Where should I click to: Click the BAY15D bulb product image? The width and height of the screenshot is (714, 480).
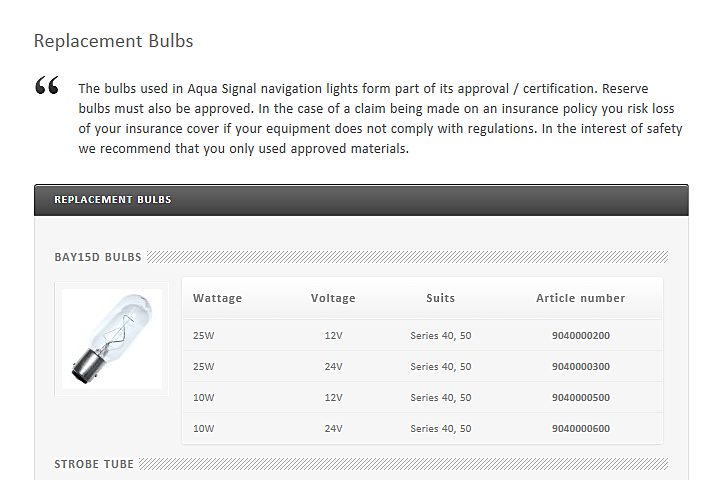112,338
